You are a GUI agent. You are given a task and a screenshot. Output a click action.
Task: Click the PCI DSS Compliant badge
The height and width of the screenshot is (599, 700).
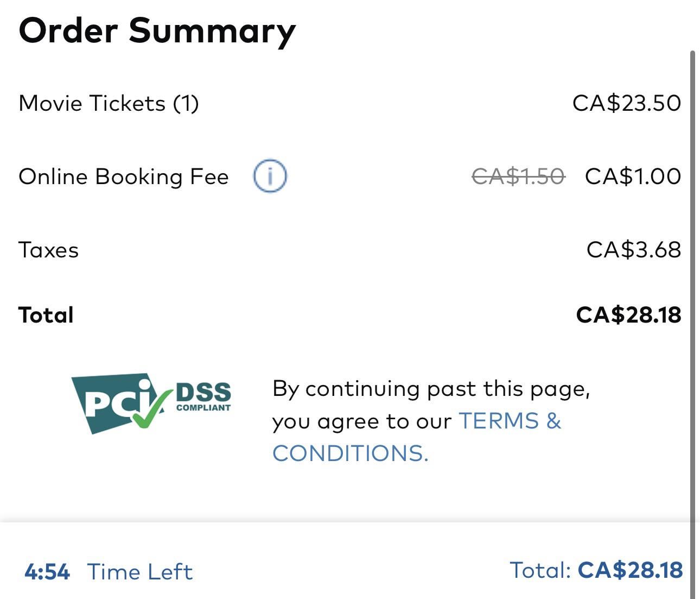click(151, 403)
